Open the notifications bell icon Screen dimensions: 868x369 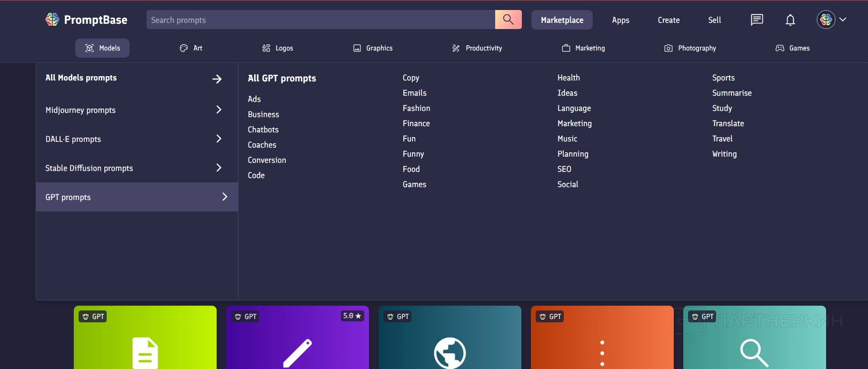(790, 20)
